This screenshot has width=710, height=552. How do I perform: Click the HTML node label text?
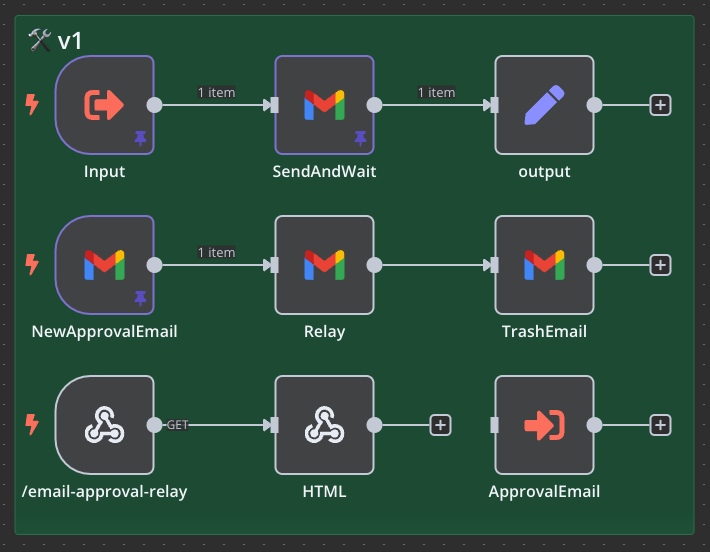pos(324,492)
